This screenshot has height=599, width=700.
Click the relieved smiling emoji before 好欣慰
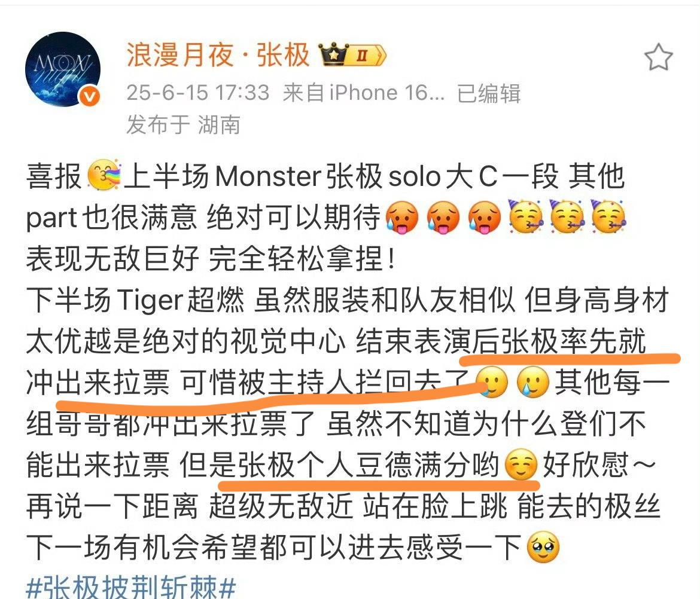(521, 464)
